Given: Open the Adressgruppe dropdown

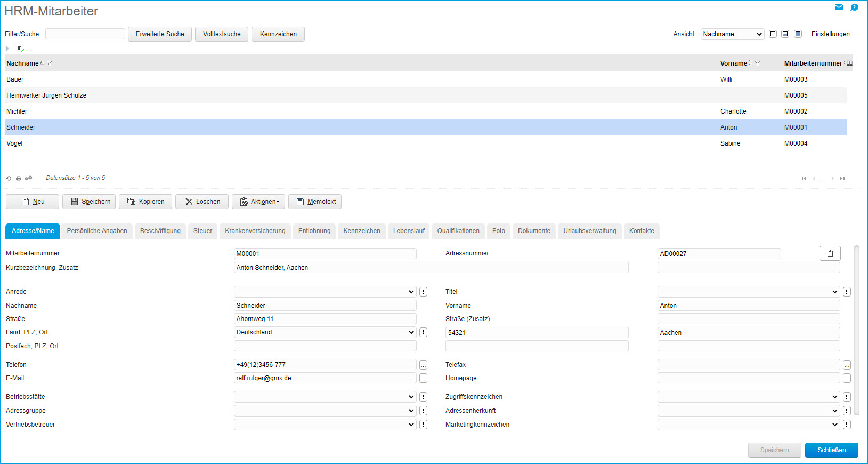Looking at the screenshot, I should tap(325, 411).
